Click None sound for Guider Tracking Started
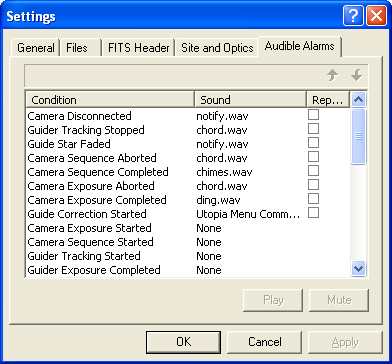Image resolution: width=392 pixels, height=364 pixels. 209,256
